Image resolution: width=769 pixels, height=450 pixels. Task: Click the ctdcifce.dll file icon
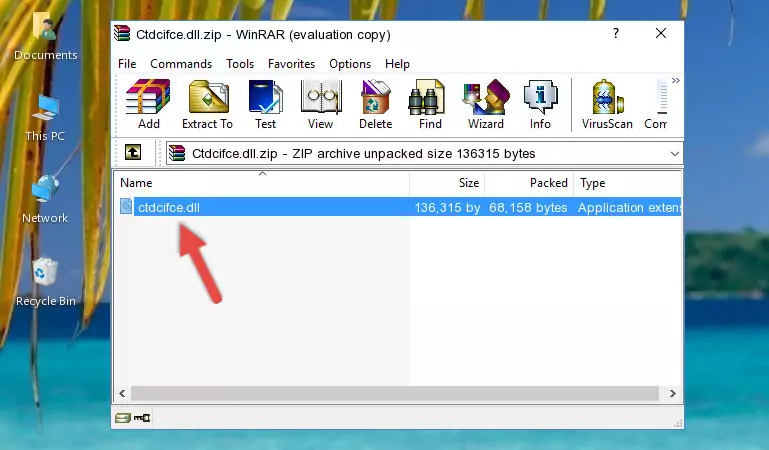pyautogui.click(x=126, y=206)
